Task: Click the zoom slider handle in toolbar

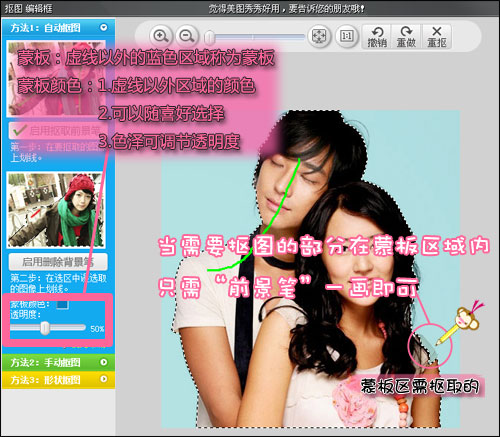Action: pos(210,37)
